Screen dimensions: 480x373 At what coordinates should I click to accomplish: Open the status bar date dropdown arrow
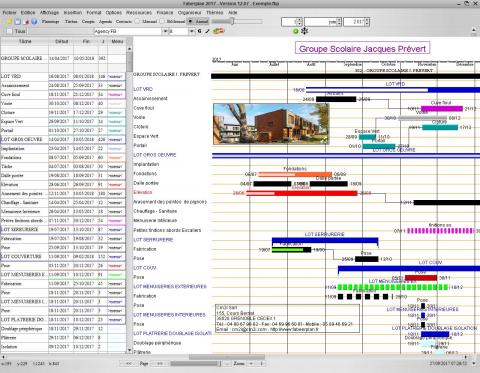[474, 363]
